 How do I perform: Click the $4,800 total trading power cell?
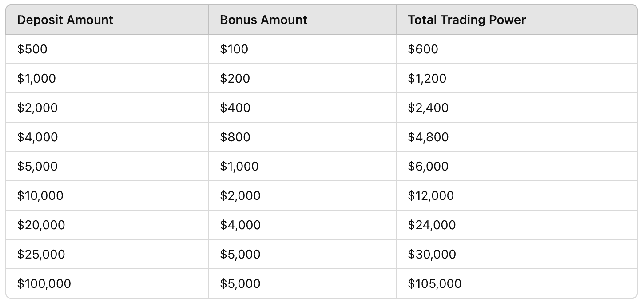428,137
